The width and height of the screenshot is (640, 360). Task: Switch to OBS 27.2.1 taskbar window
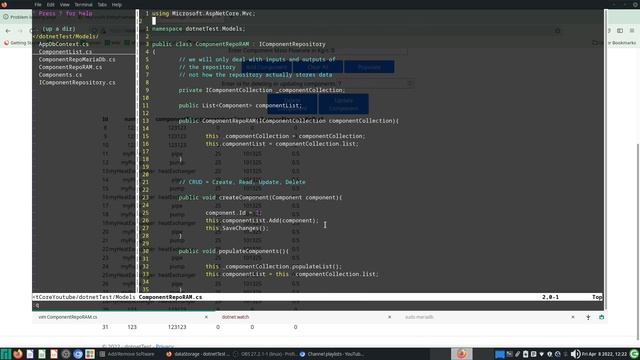coord(265,354)
